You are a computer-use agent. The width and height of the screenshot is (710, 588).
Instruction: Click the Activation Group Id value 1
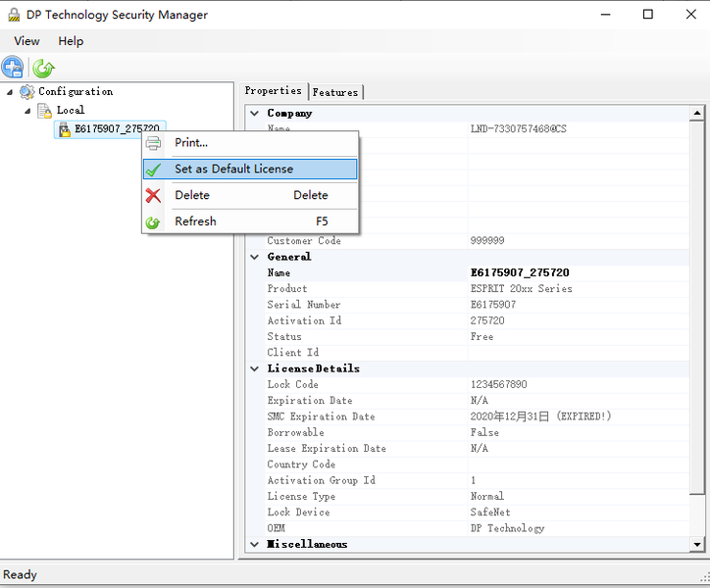(474, 481)
